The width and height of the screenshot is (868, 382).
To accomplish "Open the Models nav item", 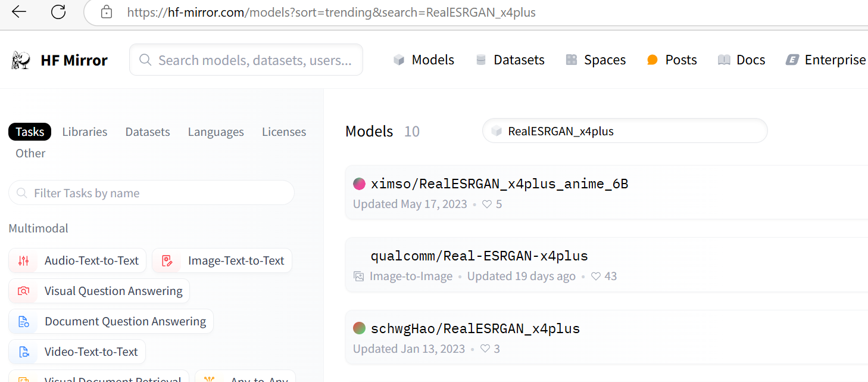I will tap(424, 60).
